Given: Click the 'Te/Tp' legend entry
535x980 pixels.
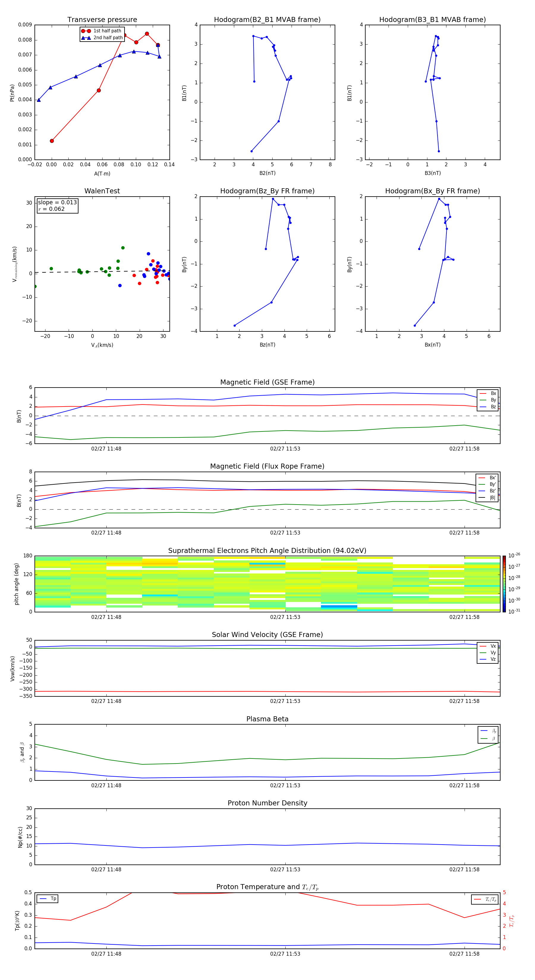Looking at the screenshot, I should click(485, 899).
